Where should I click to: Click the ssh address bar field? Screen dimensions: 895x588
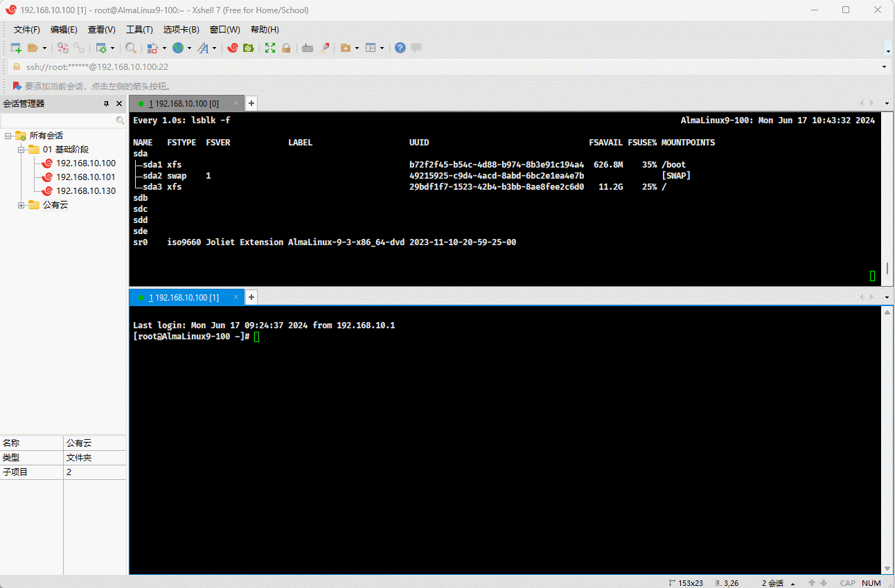[443, 67]
